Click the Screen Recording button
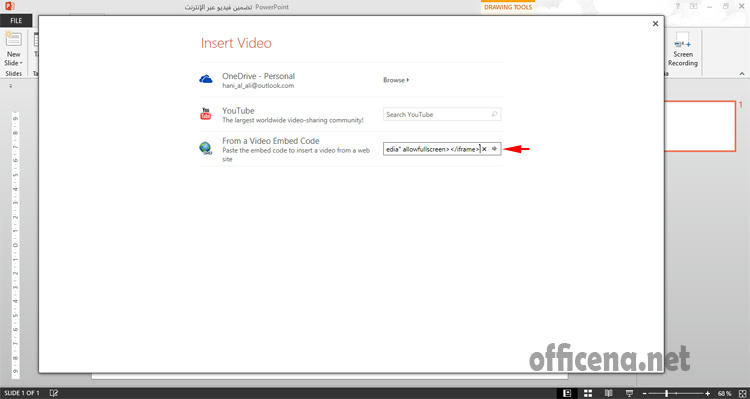 click(683, 49)
